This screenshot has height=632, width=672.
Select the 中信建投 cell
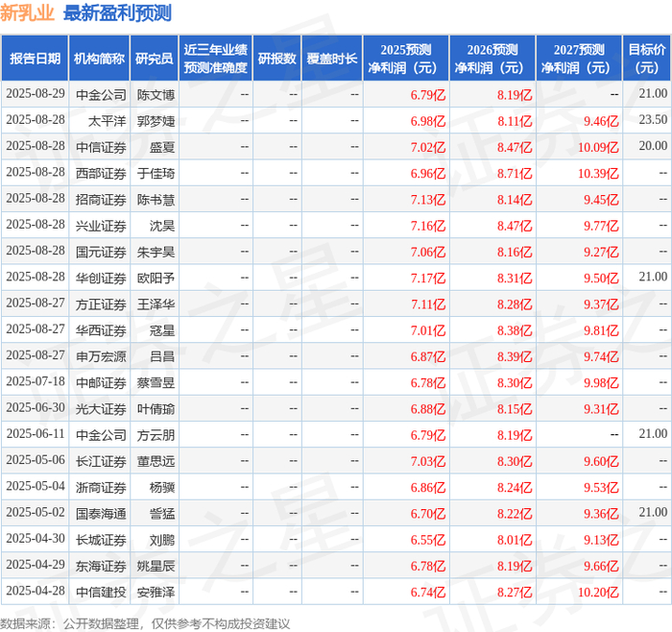pos(101,592)
